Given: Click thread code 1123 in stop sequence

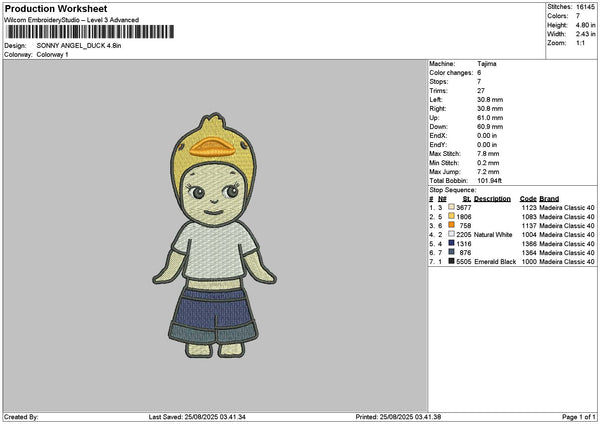Looking at the screenshot, I should (529, 207).
